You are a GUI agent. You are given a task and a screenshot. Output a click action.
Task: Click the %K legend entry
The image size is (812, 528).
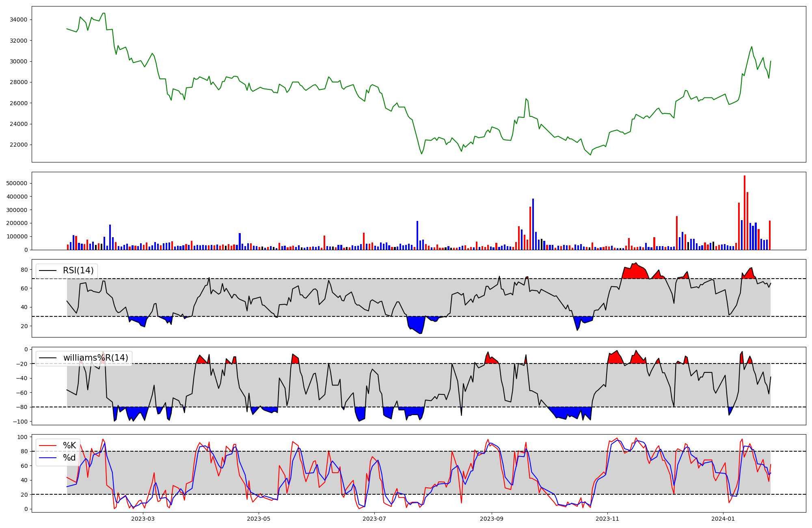click(x=69, y=446)
